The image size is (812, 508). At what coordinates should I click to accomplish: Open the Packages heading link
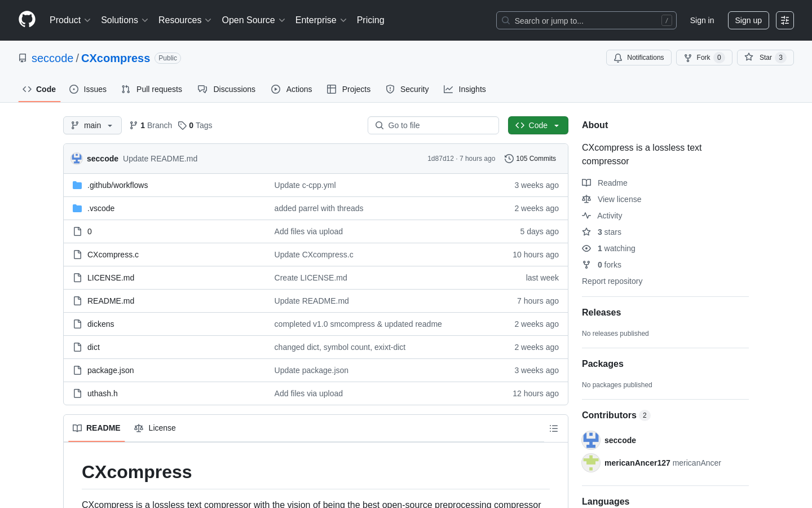[x=602, y=364]
